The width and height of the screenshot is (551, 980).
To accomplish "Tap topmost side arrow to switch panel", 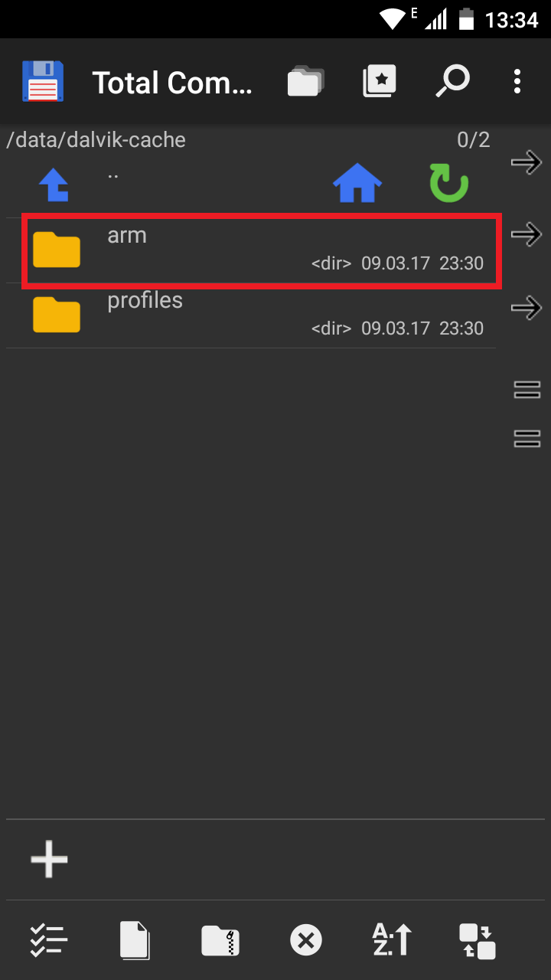I will 527,162.
